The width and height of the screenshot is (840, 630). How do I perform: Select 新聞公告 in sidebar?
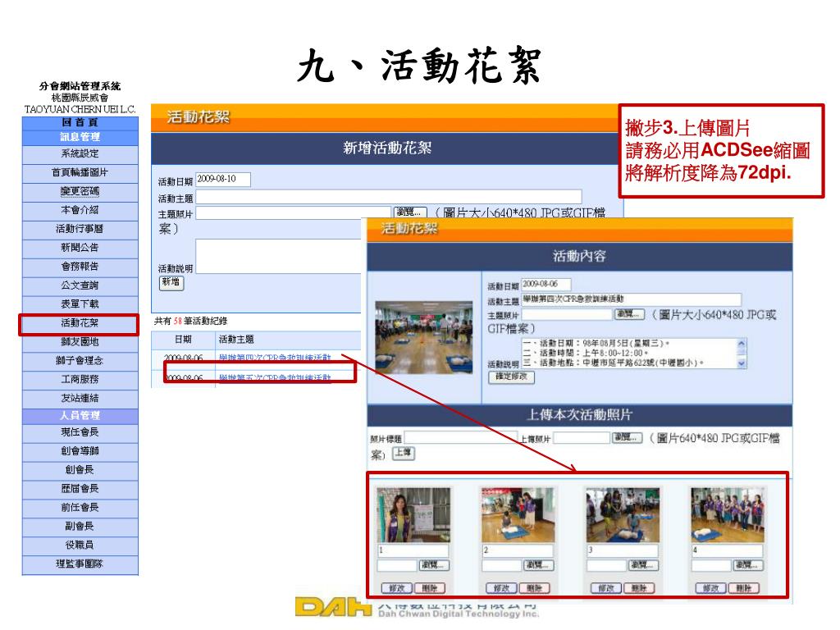click(80, 248)
